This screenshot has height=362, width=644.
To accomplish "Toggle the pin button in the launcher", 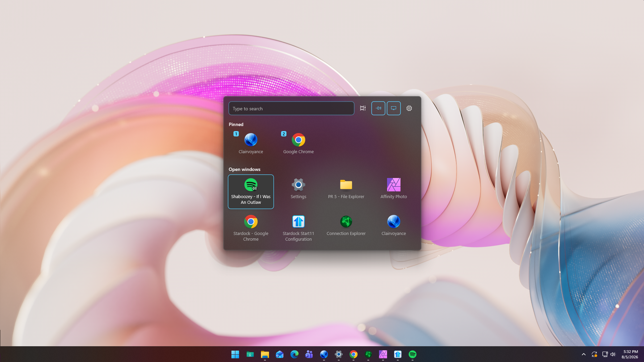I will [x=378, y=108].
